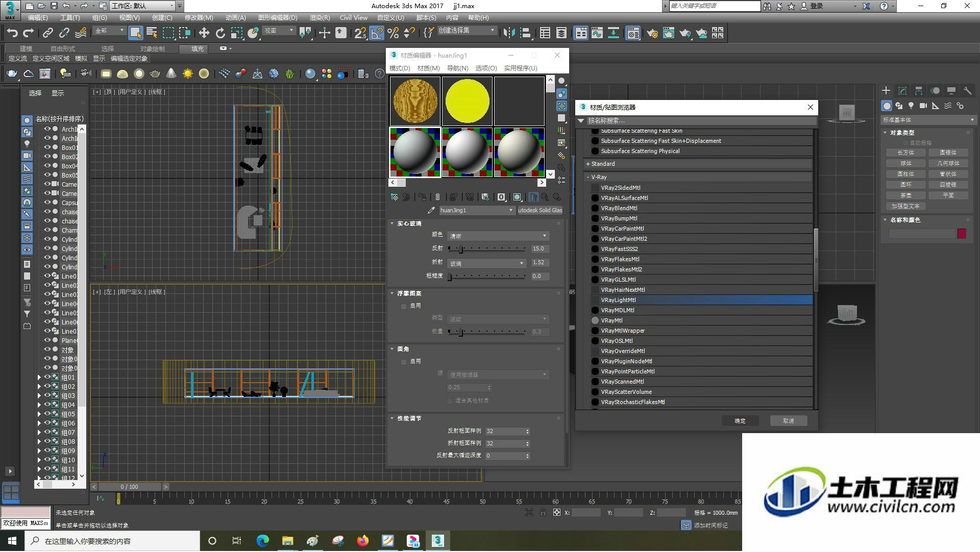Click the 圆柱体 cylinder button

(905, 174)
